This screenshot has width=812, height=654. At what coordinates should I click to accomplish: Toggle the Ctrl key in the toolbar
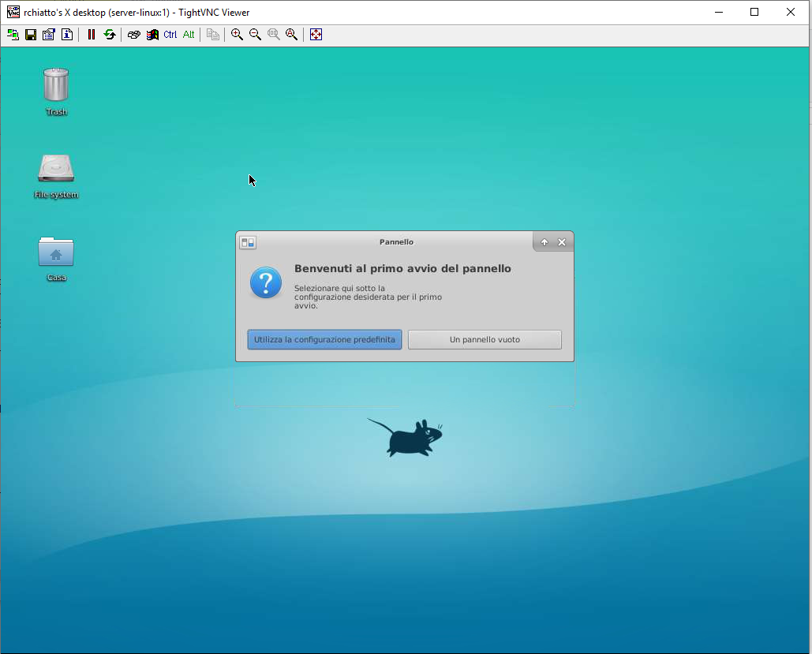coord(170,35)
